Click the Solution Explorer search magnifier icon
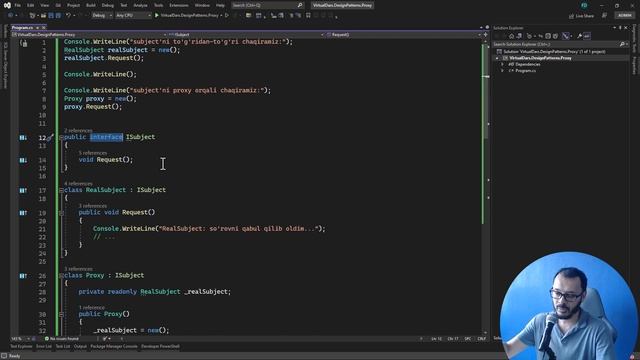Image resolution: width=640 pixels, height=360 pixels. click(622, 44)
